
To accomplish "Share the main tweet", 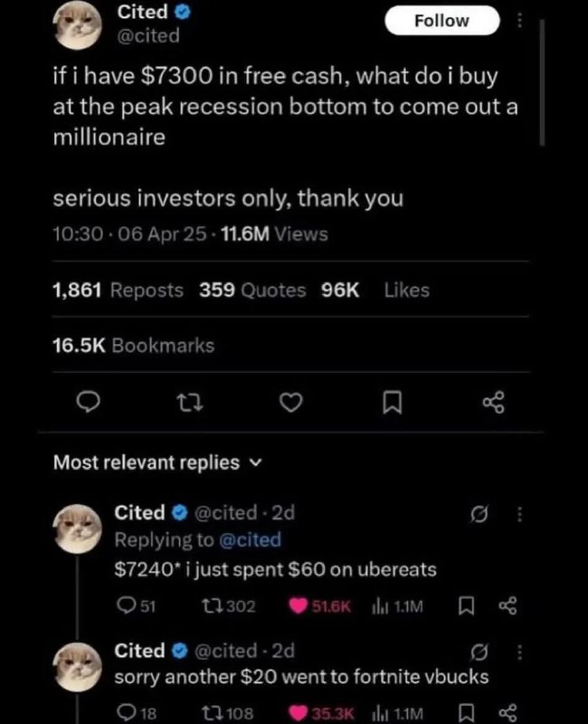I will 493,402.
